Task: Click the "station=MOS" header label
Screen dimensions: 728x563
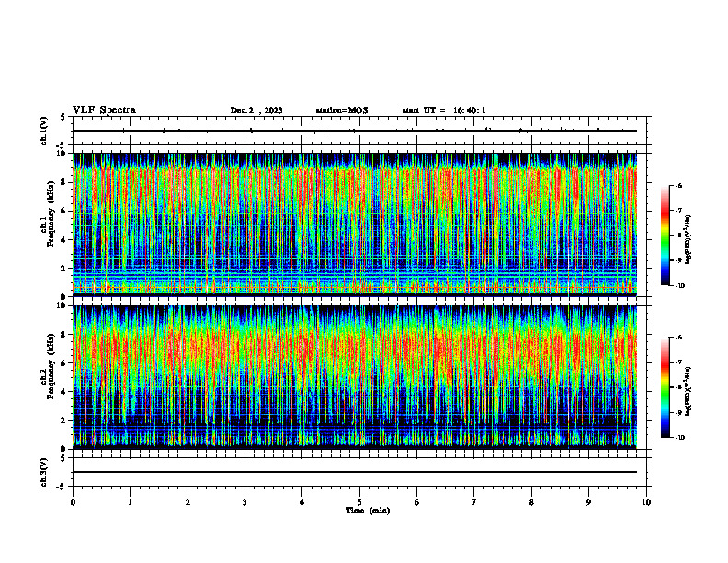Action: click(x=342, y=110)
